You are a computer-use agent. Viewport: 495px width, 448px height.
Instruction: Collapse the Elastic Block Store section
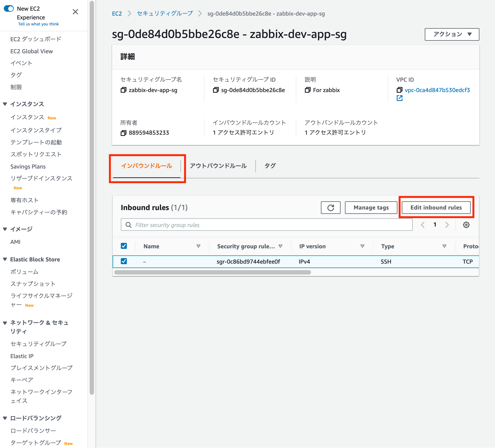click(x=5, y=259)
